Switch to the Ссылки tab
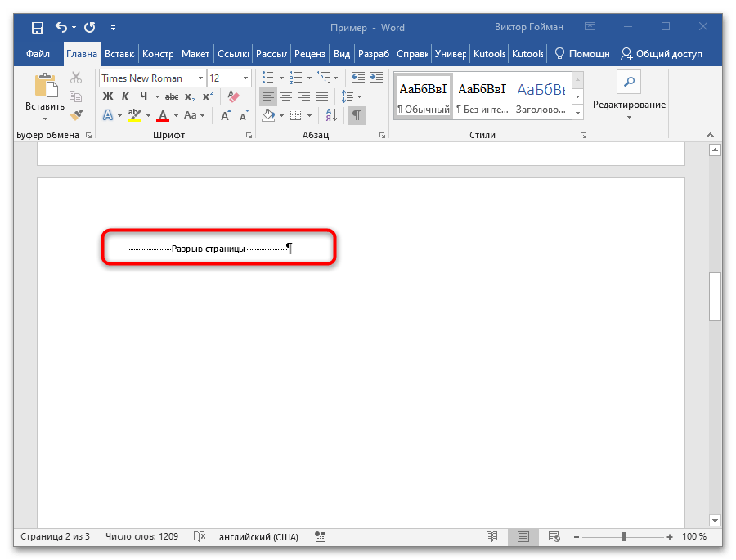736x560 pixels. click(x=233, y=54)
